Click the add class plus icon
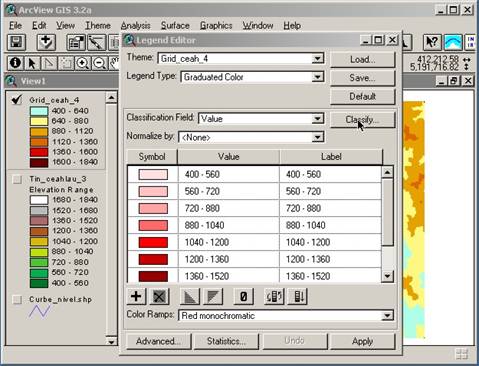This screenshot has width=479, height=366. tap(136, 296)
